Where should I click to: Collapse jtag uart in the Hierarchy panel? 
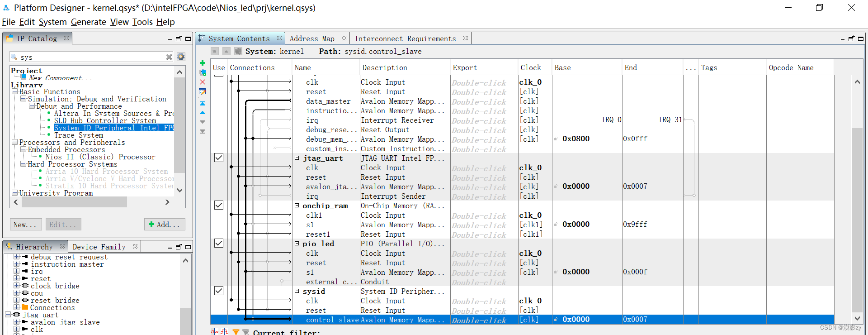tap(8, 315)
